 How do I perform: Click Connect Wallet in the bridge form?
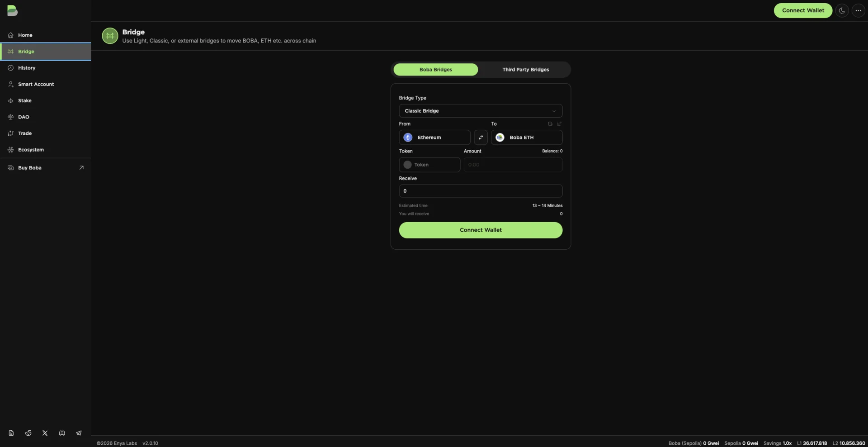pos(481,230)
